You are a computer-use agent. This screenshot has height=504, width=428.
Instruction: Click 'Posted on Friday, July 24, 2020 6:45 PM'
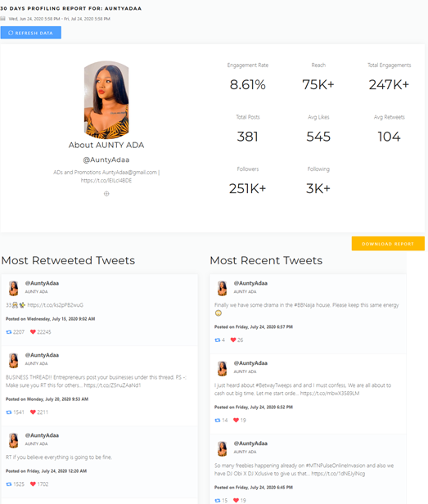[x=254, y=488]
